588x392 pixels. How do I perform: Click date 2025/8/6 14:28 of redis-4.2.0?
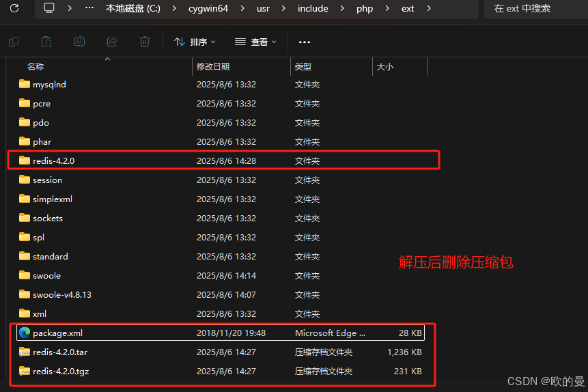point(226,161)
